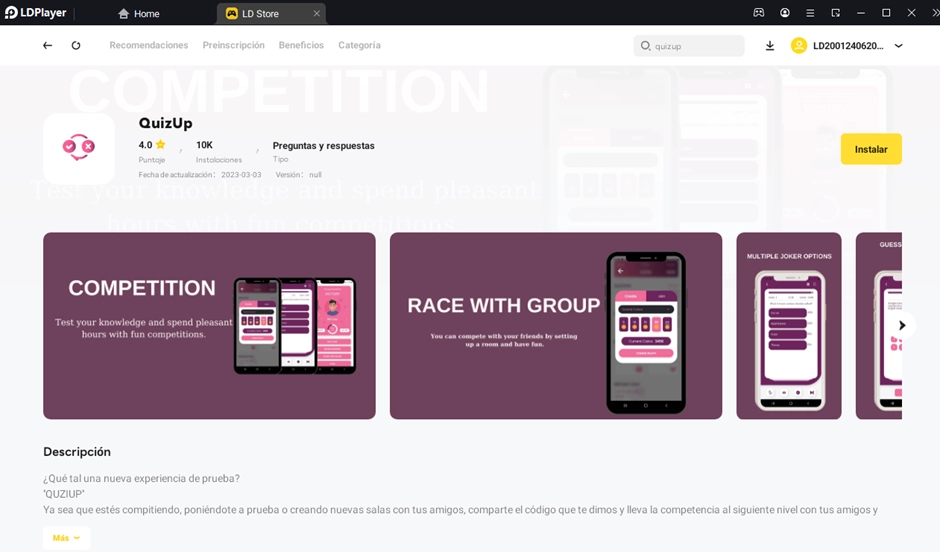Click the gamepad icon in title bar
This screenshot has height=552, width=940.
[759, 13]
